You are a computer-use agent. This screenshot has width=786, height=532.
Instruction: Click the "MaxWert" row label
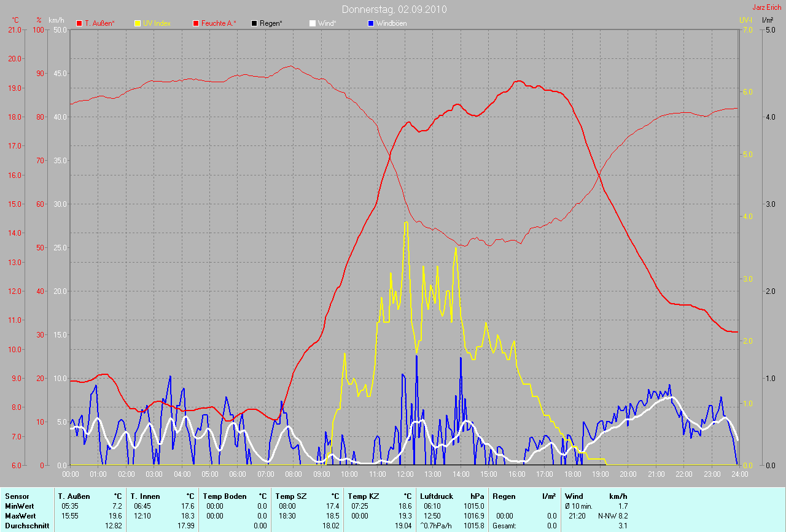(19, 516)
